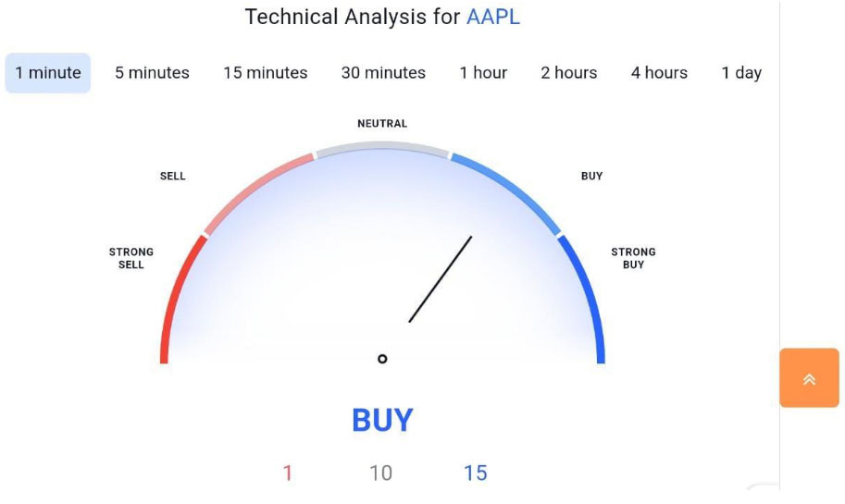Click the STRONG SELL gauge label

click(x=131, y=258)
